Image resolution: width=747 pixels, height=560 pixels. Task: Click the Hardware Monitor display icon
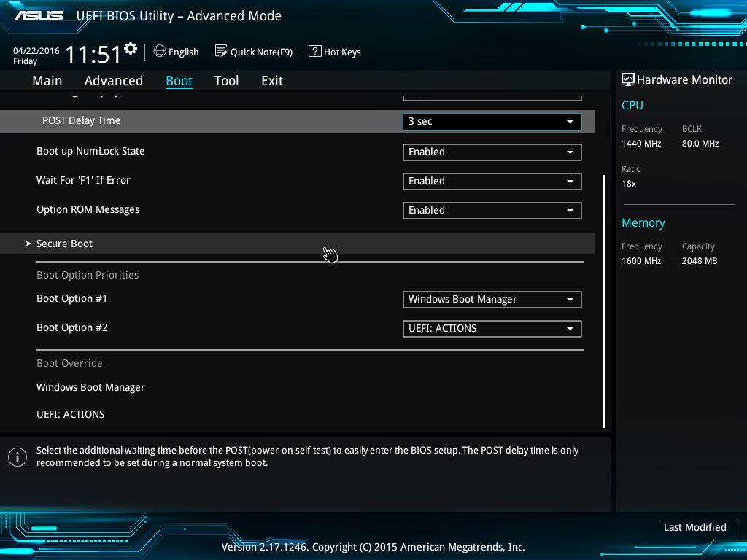628,79
